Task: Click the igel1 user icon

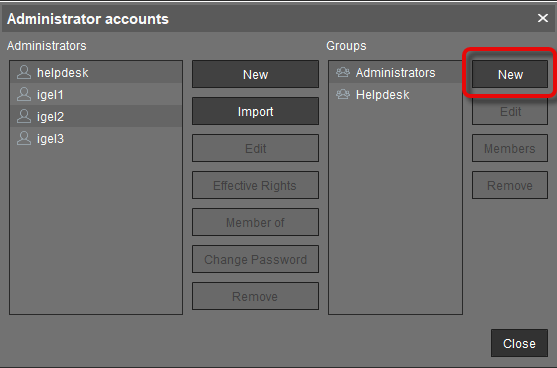Action: (x=24, y=94)
